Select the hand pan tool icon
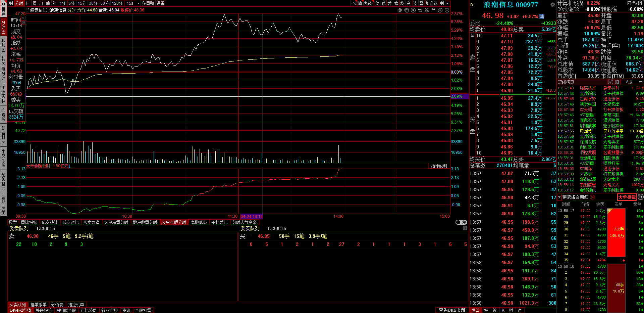This screenshot has height=313, width=644. [x=407, y=10]
